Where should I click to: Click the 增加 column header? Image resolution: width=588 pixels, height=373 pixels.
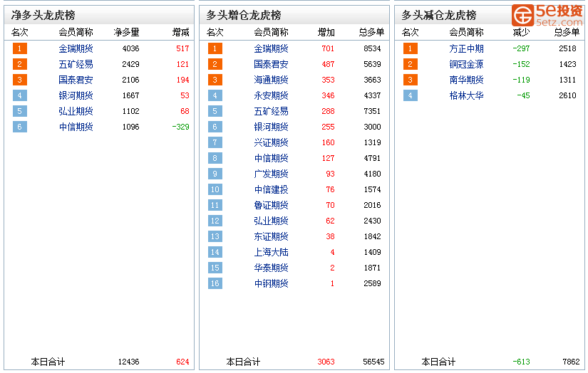pos(326,33)
